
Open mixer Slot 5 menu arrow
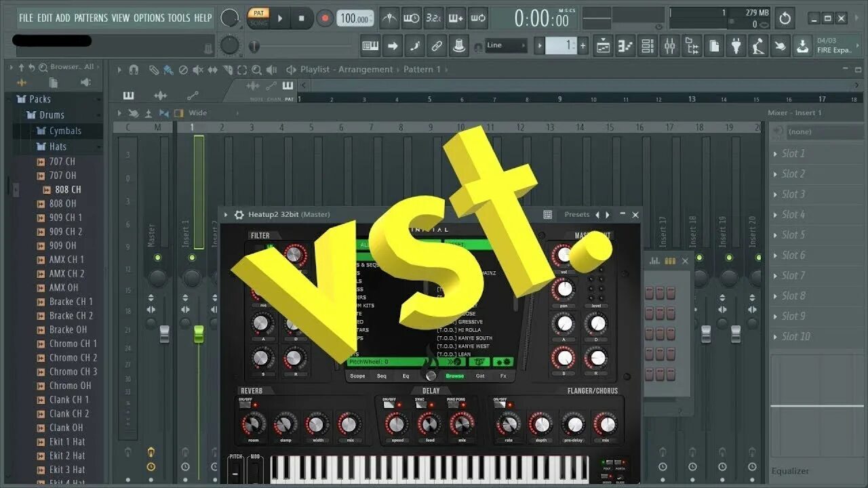tap(775, 235)
